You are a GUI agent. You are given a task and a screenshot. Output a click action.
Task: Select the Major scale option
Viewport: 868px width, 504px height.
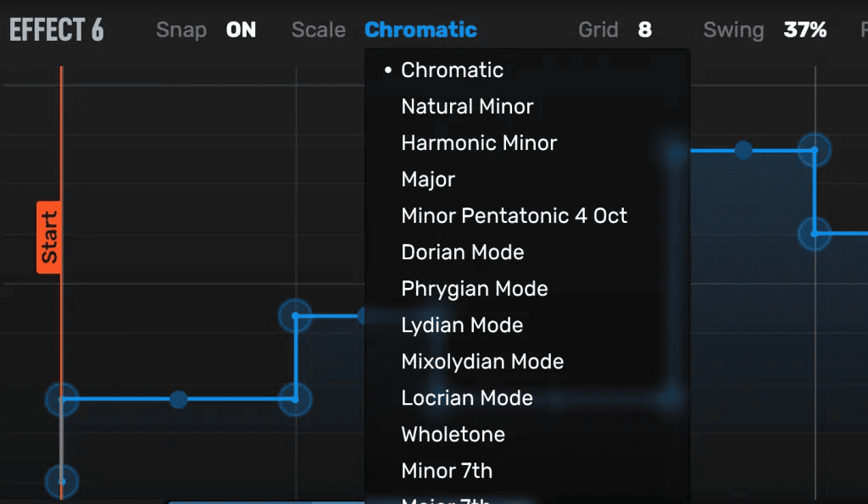click(x=428, y=180)
